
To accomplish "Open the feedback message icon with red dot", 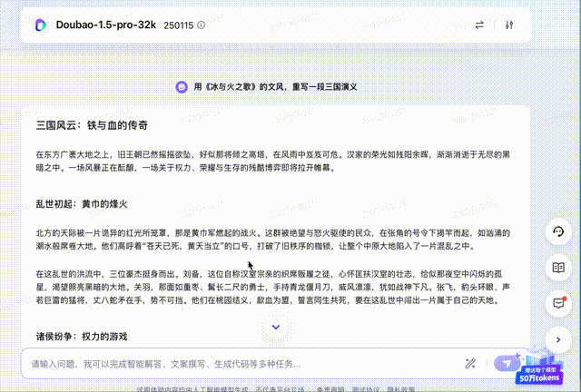I will [x=558, y=303].
